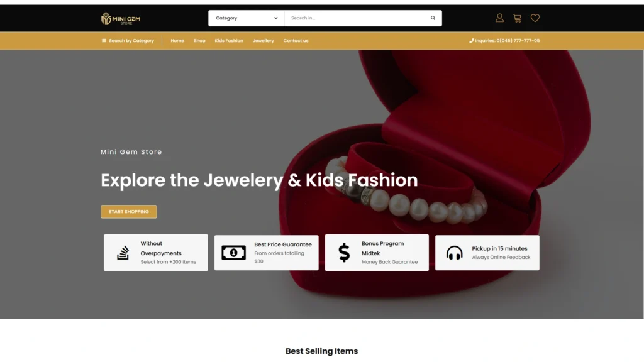Screen dimensions: 644x362
Task: Click the Pickup in 15 minutes card
Action: (x=487, y=253)
